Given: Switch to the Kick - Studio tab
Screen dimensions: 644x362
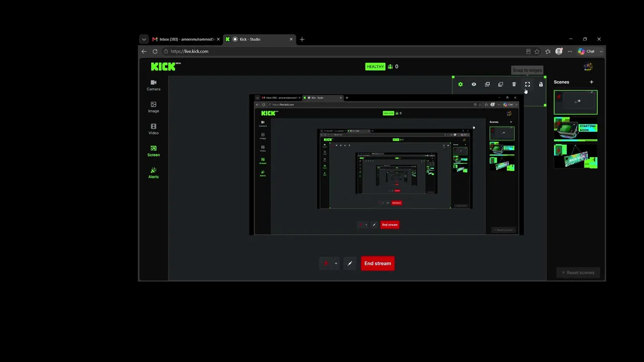Looking at the screenshot, I should click(x=260, y=39).
